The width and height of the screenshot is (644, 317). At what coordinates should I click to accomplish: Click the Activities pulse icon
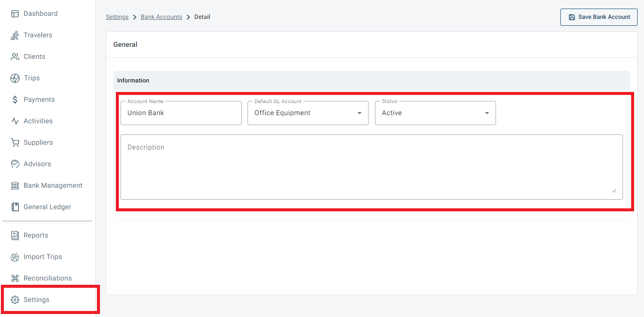(15, 121)
